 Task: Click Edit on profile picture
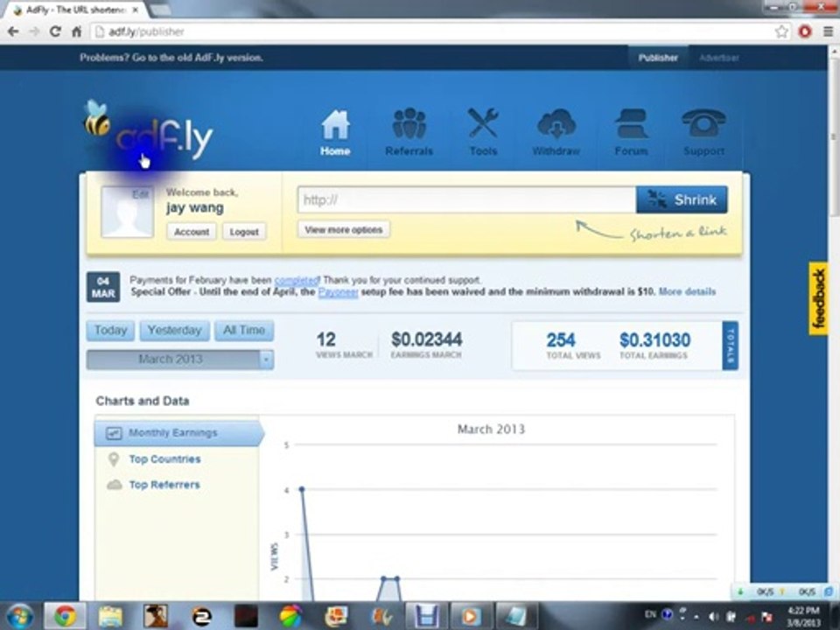(x=140, y=194)
